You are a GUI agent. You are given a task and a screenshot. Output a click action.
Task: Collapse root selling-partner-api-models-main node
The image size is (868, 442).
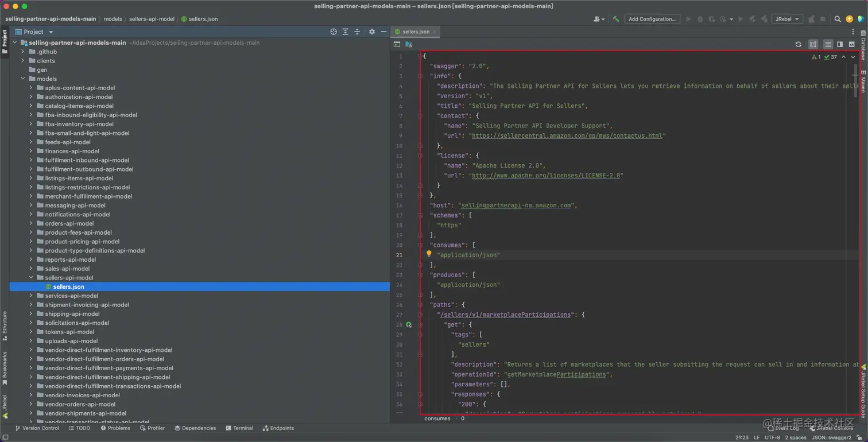[15, 42]
